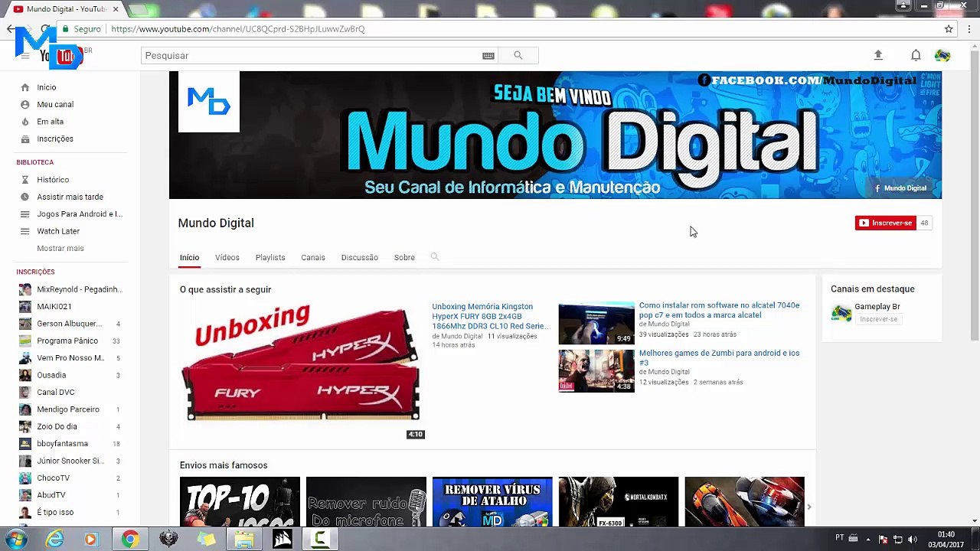The height and width of the screenshot is (551, 980).
Task: Open Vem Pro Nosso M.. subscription
Action: tap(70, 358)
